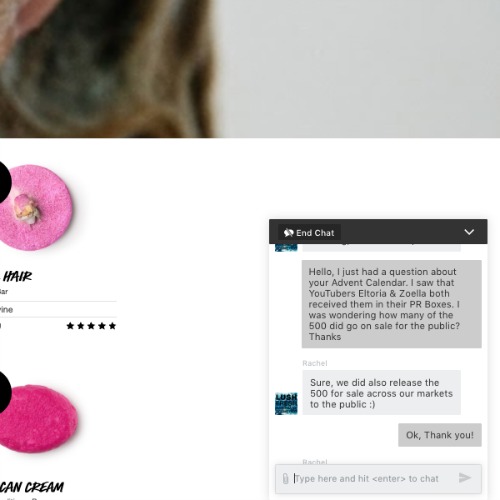
Task: Focus the chat message input field
Action: [x=373, y=479]
